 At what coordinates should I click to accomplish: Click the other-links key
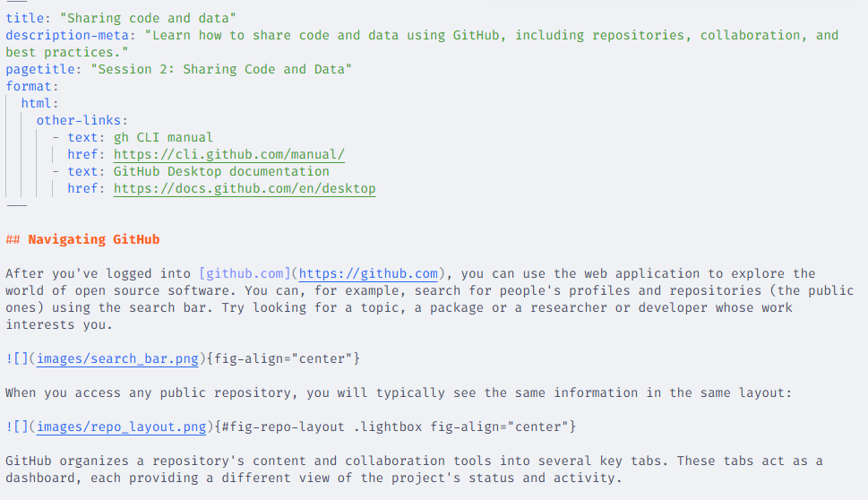(82, 120)
